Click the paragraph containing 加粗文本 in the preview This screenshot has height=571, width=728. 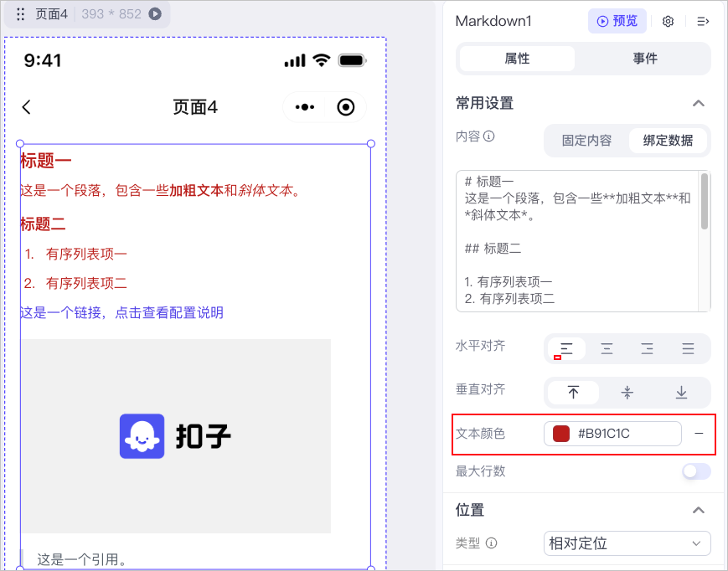[x=162, y=190]
